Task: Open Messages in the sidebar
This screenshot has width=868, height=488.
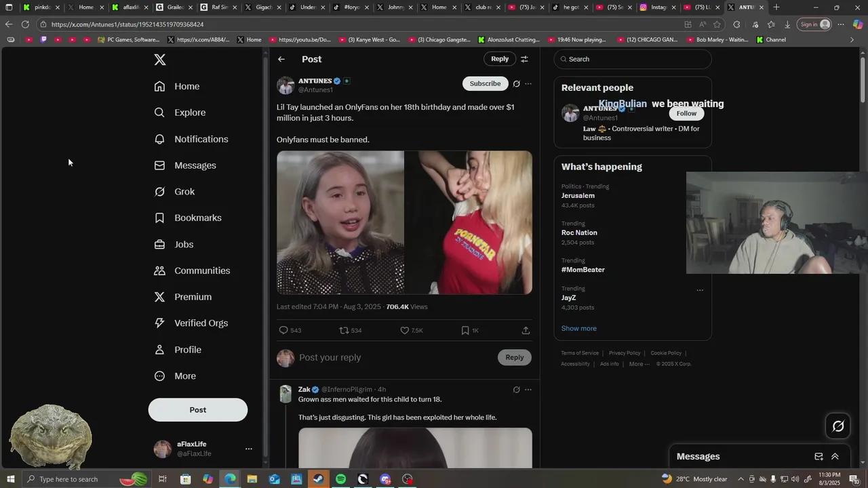Action: coord(185,165)
